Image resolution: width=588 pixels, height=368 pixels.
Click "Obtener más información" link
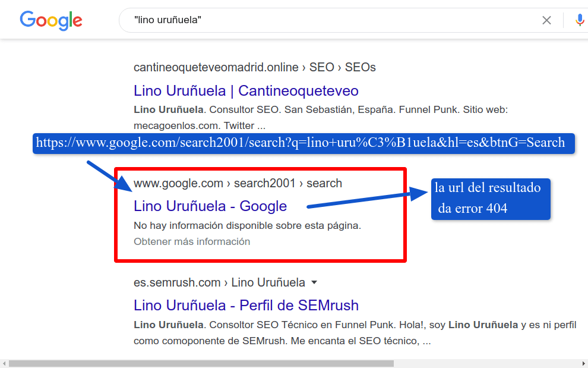(x=192, y=241)
